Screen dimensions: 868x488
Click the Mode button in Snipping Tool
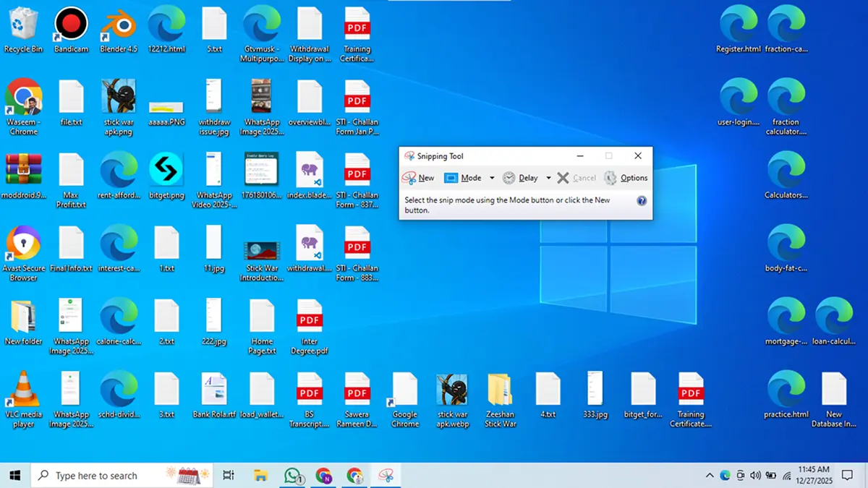click(x=463, y=178)
